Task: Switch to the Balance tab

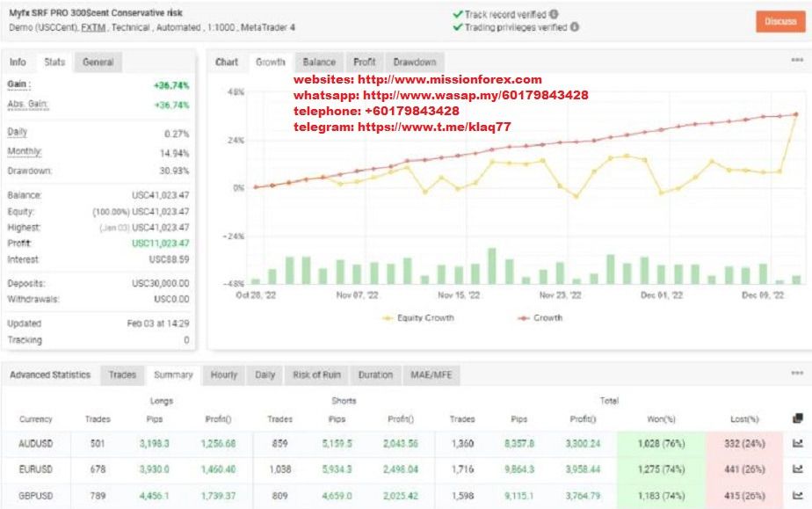Action: click(x=318, y=62)
